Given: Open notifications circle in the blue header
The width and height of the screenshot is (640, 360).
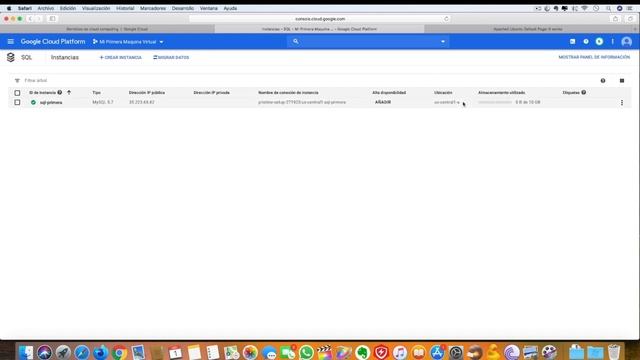Looking at the screenshot, I should (x=599, y=42).
